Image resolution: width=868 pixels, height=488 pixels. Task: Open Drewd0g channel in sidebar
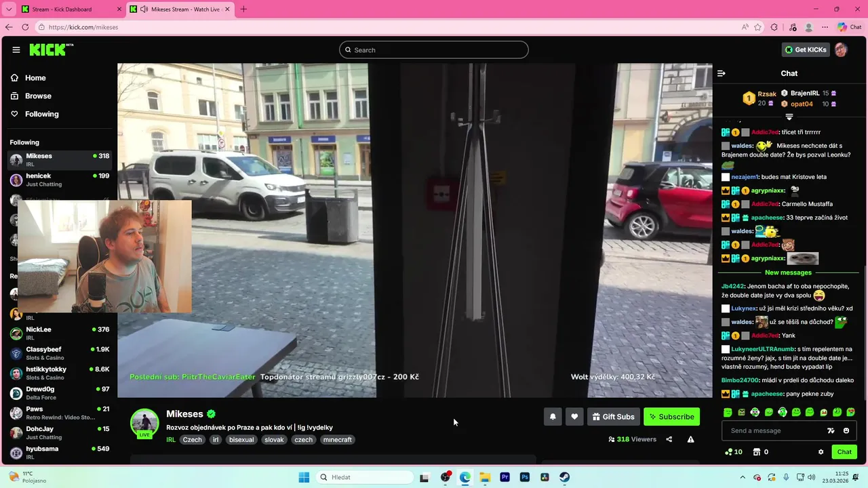click(x=60, y=393)
